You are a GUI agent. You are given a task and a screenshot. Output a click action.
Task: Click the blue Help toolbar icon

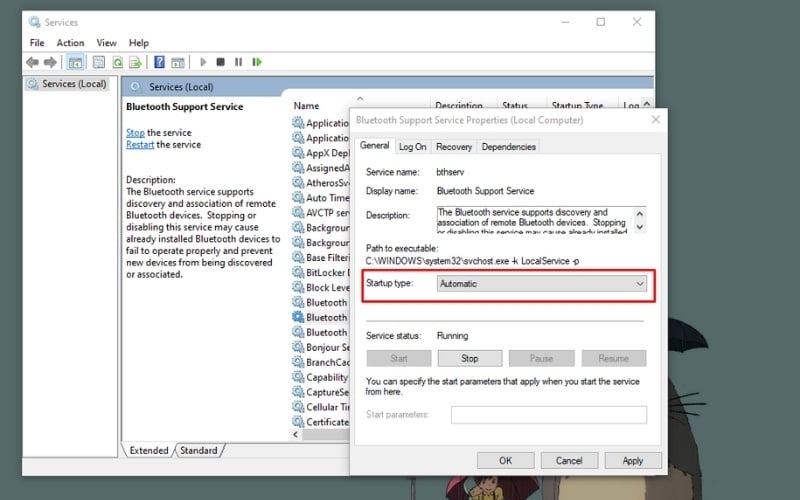point(159,62)
